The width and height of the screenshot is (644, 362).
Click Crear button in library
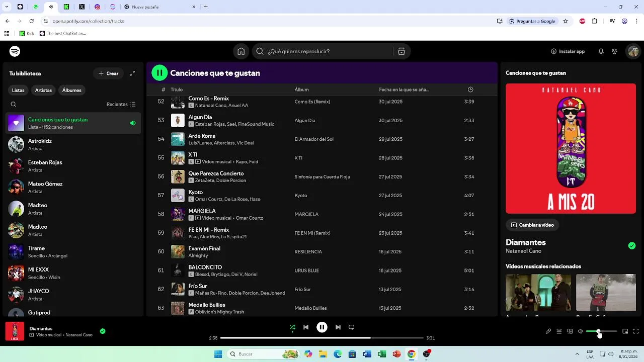108,73
